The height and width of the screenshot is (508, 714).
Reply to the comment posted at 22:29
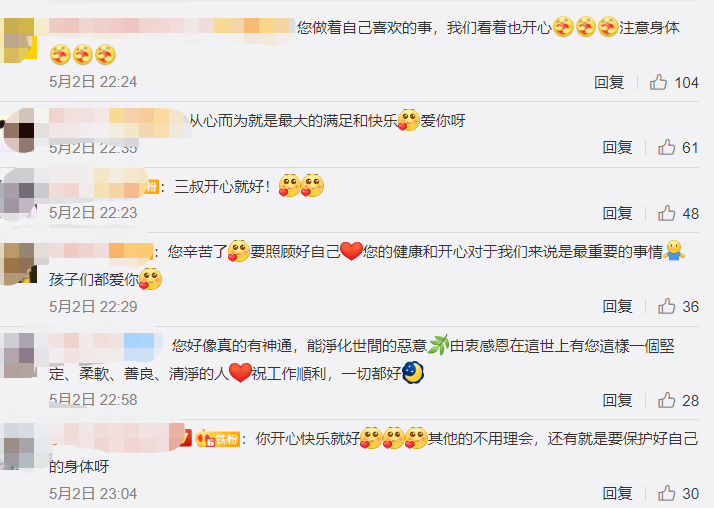[617, 306]
